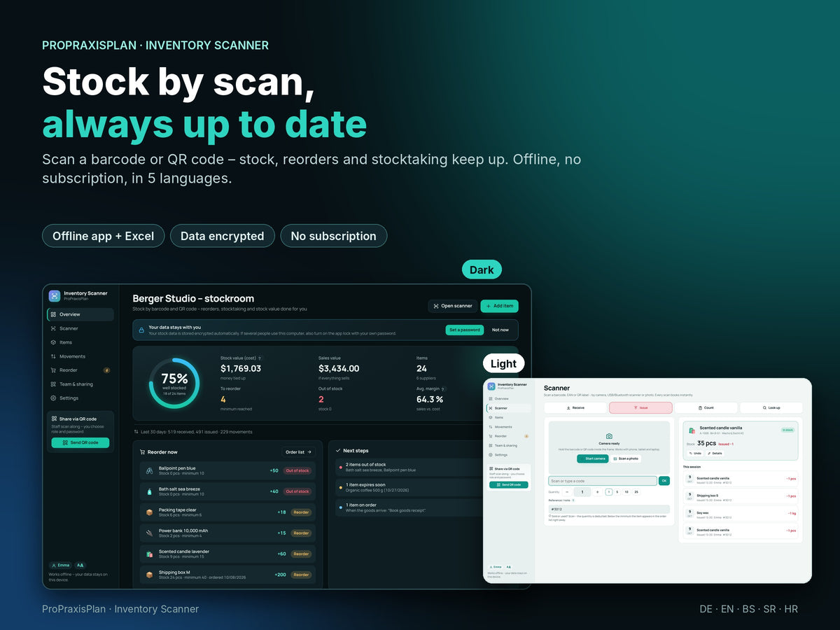Click the Open scanner button
The image size is (840, 630).
point(452,306)
